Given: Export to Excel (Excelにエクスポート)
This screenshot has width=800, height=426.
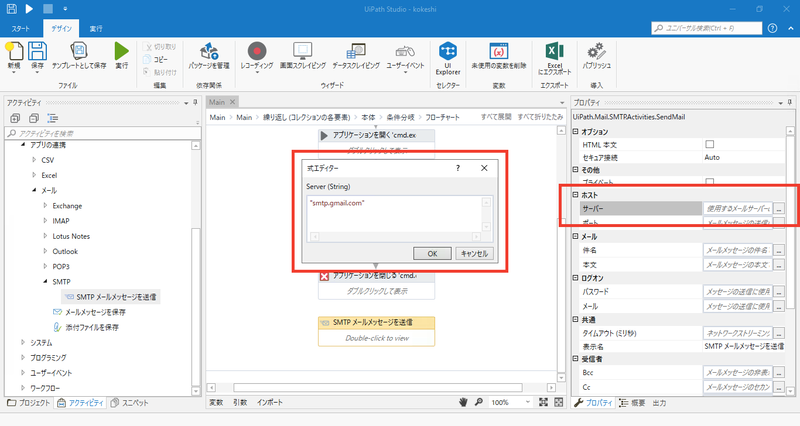Looking at the screenshot, I should click(x=555, y=59).
